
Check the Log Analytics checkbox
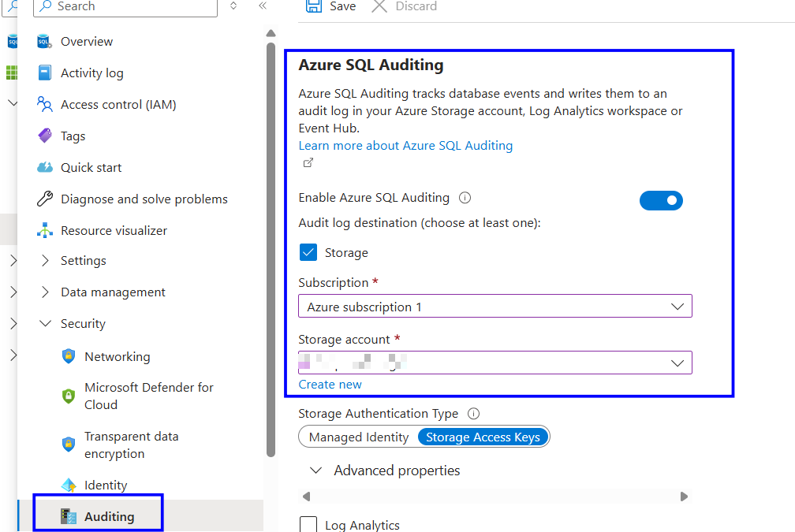click(308, 524)
